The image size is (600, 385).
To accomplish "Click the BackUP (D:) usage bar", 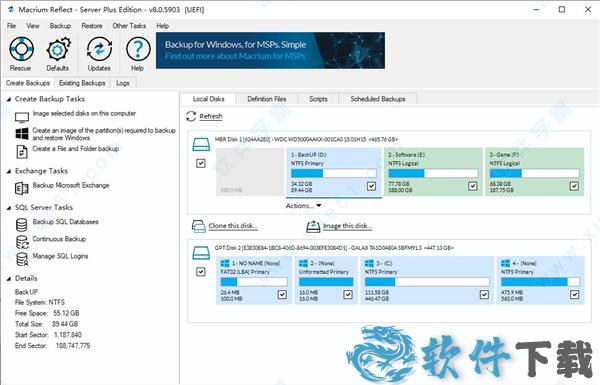I will coord(334,173).
